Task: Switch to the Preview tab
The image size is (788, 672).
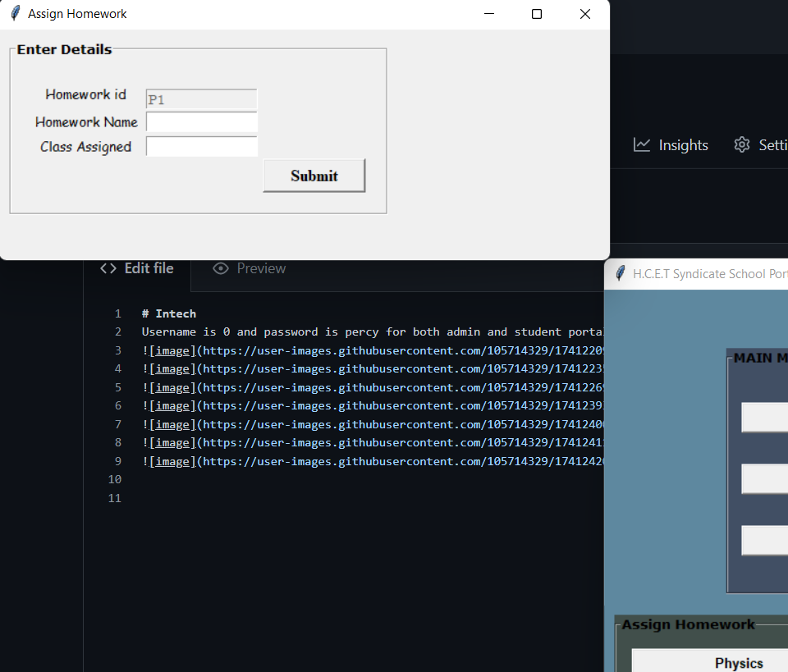Action: pyautogui.click(x=261, y=268)
